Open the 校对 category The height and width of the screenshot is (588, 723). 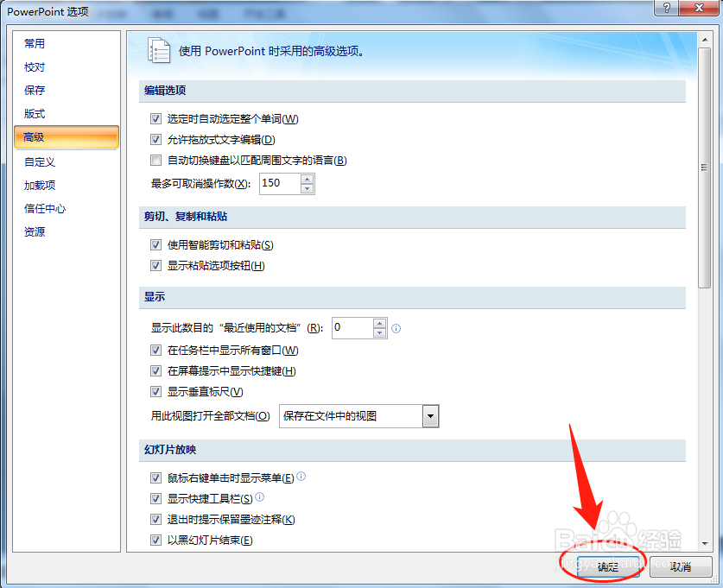[x=35, y=67]
